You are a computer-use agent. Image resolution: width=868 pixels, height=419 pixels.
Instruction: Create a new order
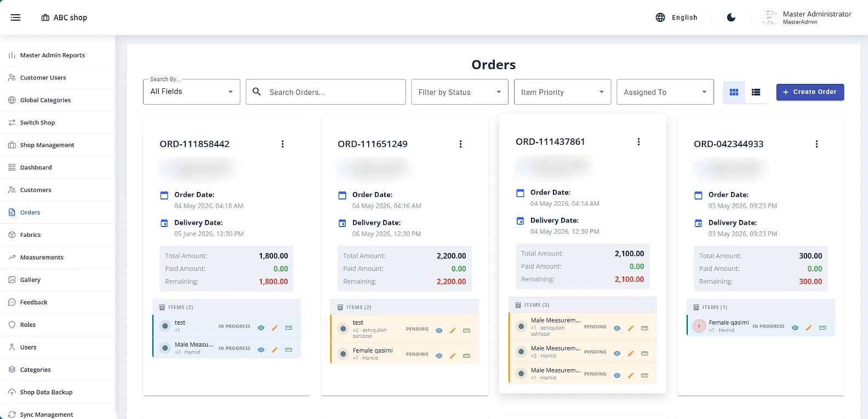coord(810,92)
